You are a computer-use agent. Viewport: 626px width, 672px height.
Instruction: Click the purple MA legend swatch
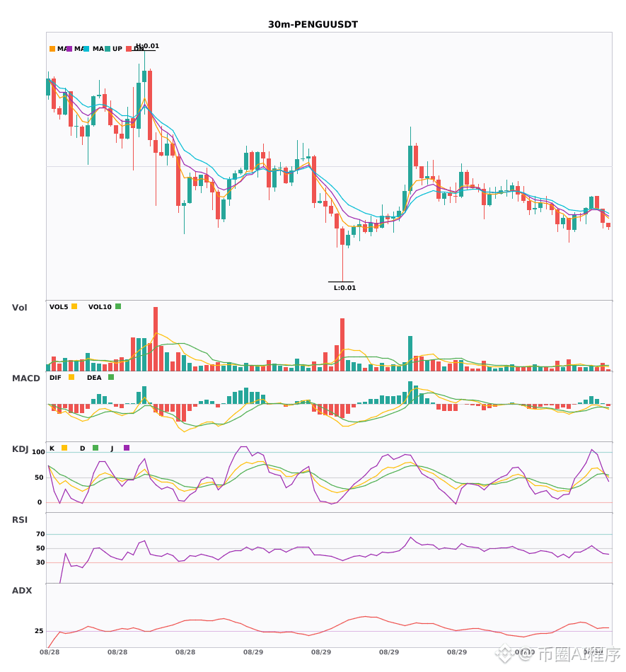click(x=69, y=49)
